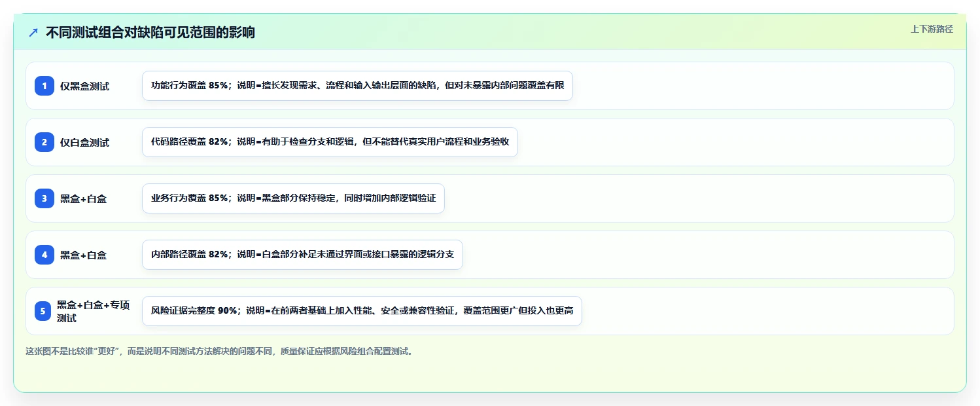This screenshot has height=406, width=980.
Task: Click the title 不同测试组合对缺陷可见范围的影响
Action: click(150, 32)
